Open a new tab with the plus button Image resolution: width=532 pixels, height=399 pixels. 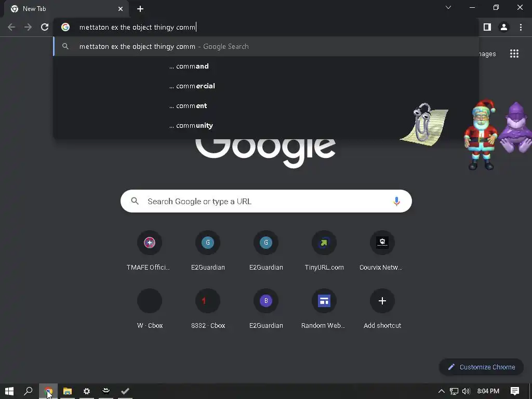point(140,9)
